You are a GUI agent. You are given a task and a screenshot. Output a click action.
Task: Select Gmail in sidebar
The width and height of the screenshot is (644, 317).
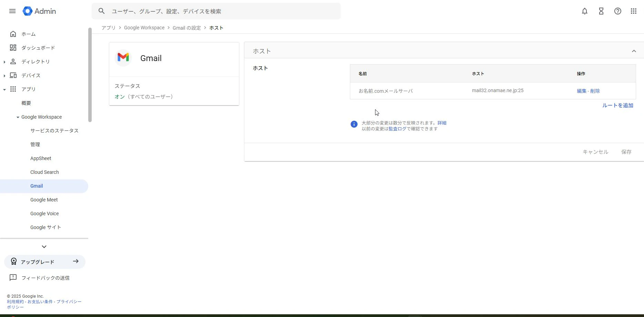point(44,186)
